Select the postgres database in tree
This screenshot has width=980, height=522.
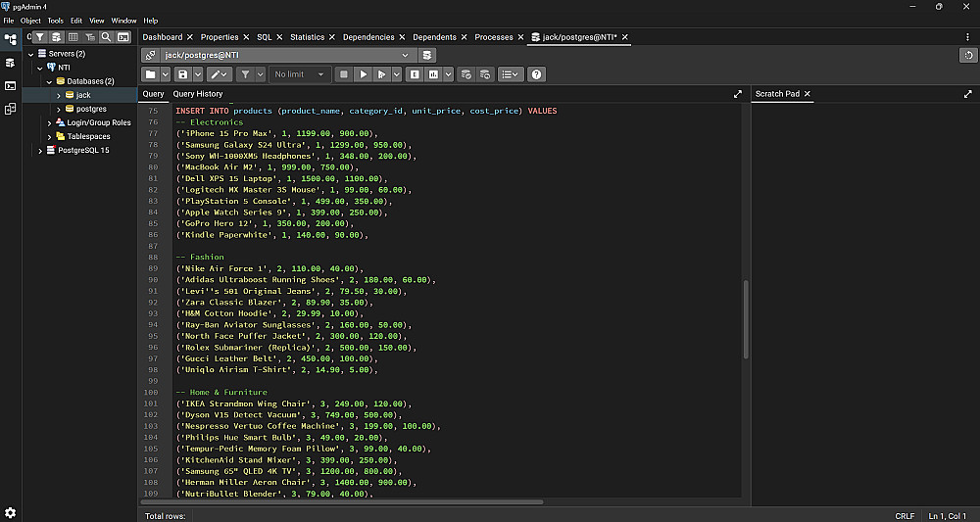click(91, 109)
